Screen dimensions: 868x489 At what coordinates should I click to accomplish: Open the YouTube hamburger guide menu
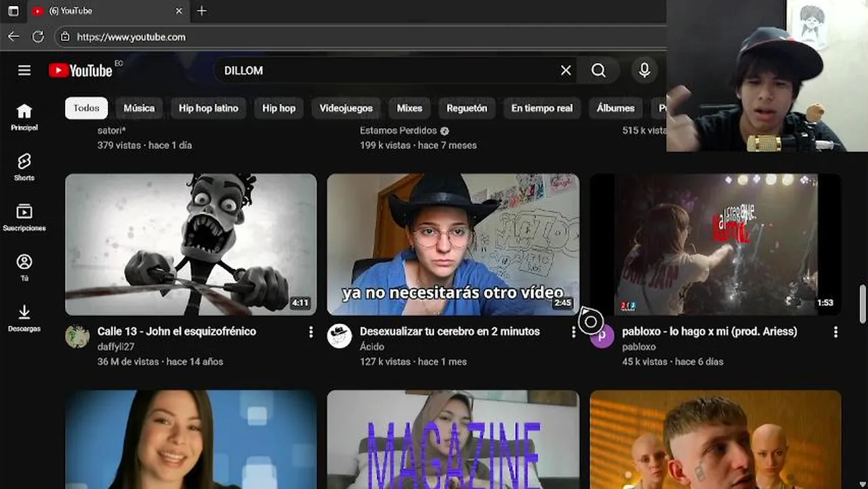[x=24, y=71]
